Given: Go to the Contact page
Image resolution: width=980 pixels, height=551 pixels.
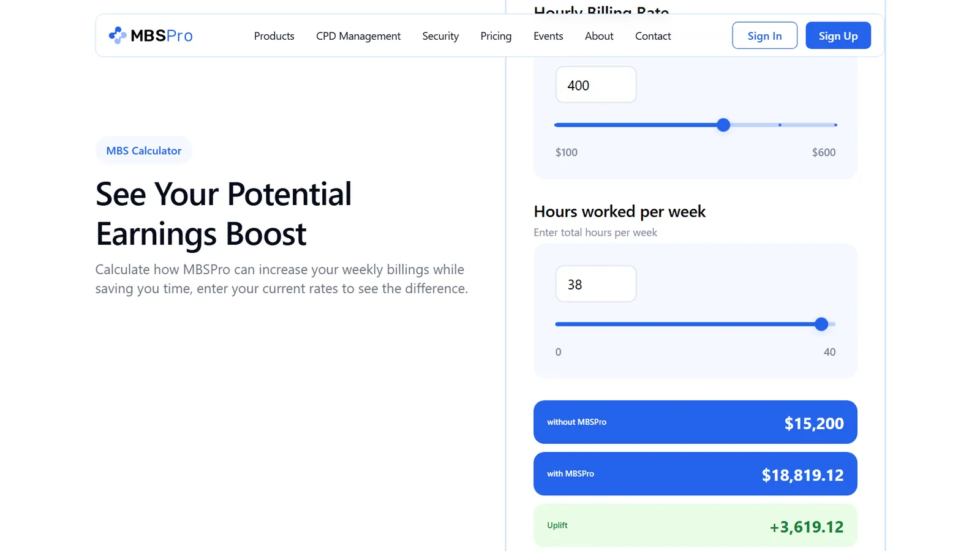Looking at the screenshot, I should click(x=653, y=36).
